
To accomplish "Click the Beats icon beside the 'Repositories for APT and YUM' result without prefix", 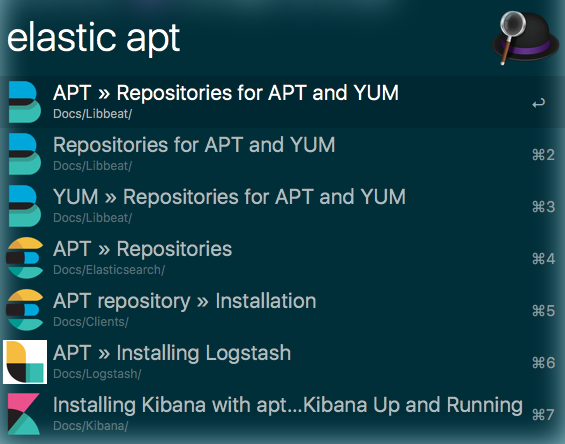I will [25, 154].
